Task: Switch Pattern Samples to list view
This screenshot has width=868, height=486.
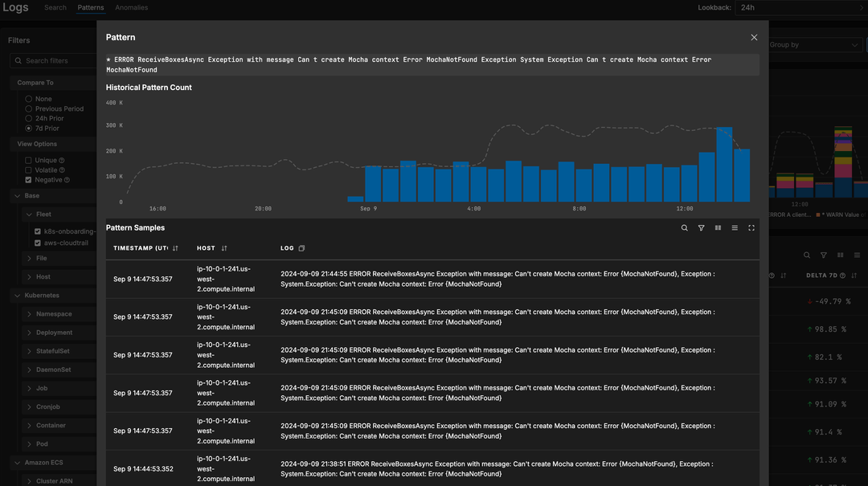Action: [735, 228]
